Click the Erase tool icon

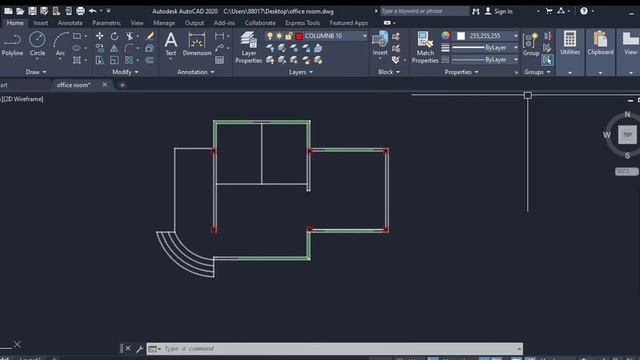[x=150, y=36]
